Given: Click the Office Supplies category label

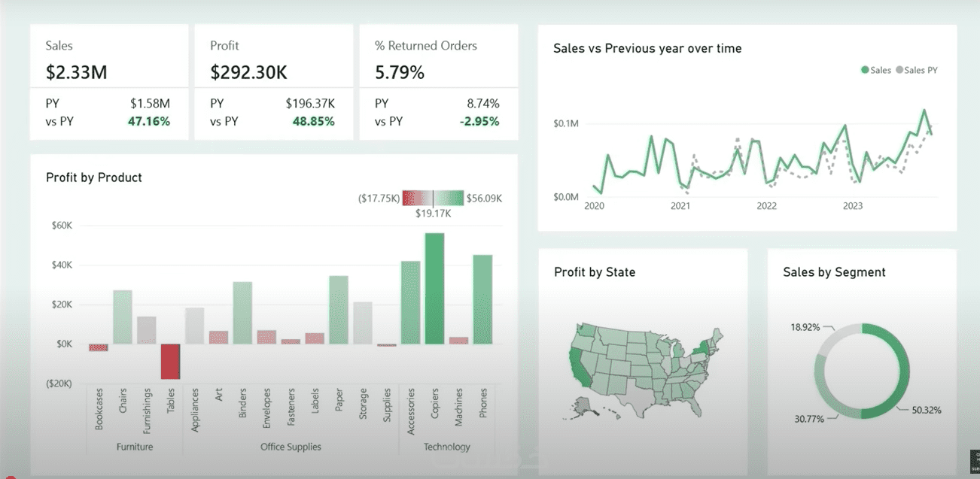Looking at the screenshot, I should [x=291, y=447].
